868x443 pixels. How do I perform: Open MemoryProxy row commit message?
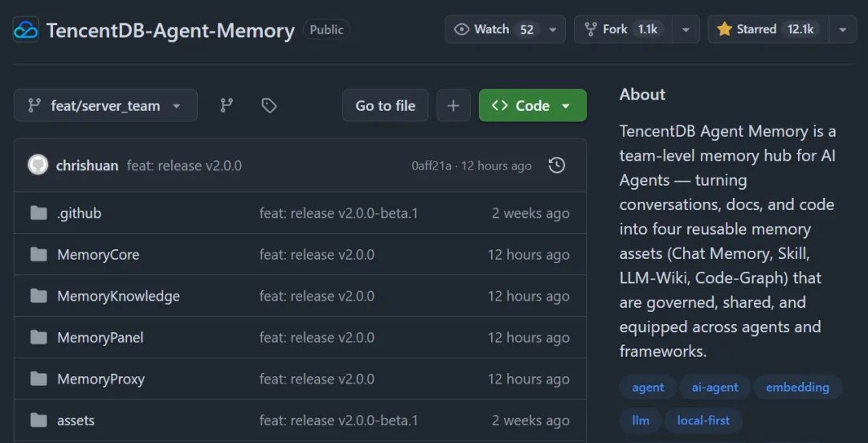pyautogui.click(x=317, y=379)
